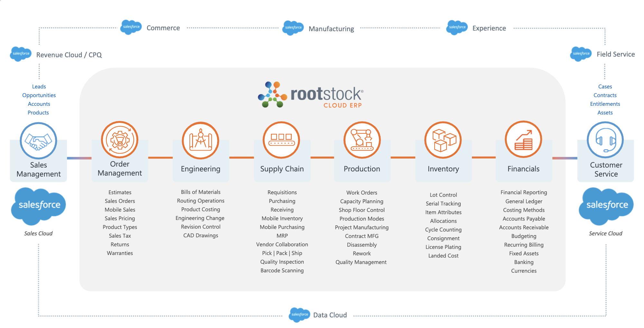
Task: Select the Production robot arm icon
Action: tap(362, 140)
